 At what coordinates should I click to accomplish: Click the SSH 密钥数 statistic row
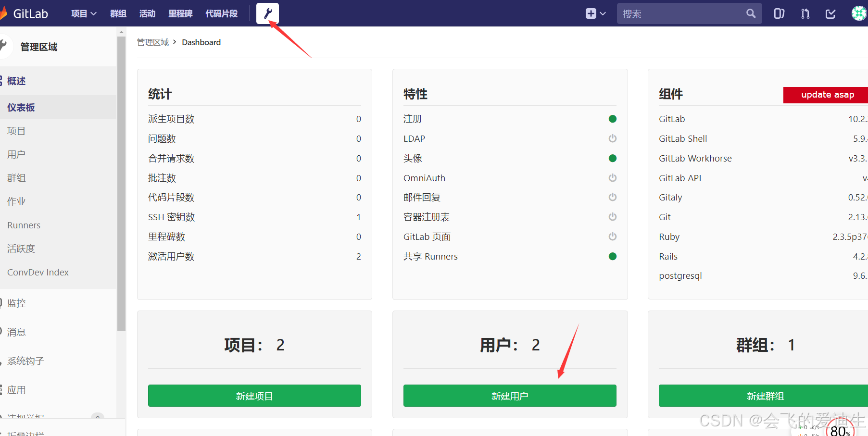[254, 217]
